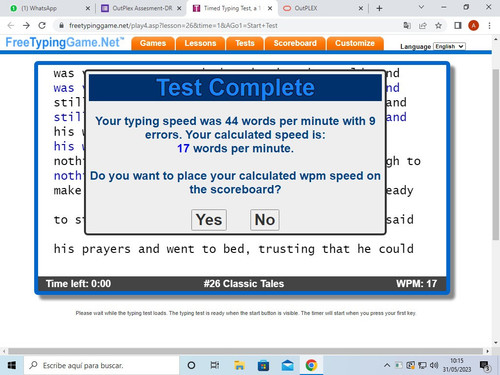Click the network tray icon

point(422,365)
